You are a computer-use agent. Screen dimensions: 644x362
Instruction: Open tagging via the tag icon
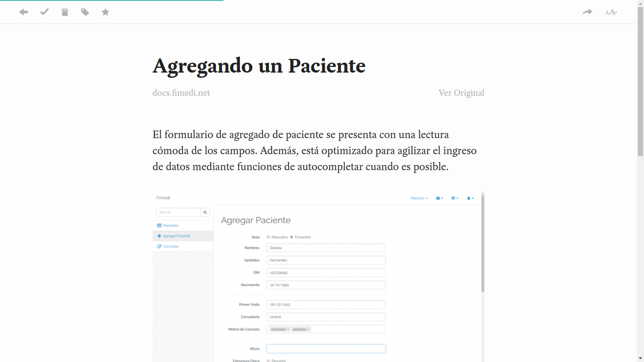(x=85, y=12)
